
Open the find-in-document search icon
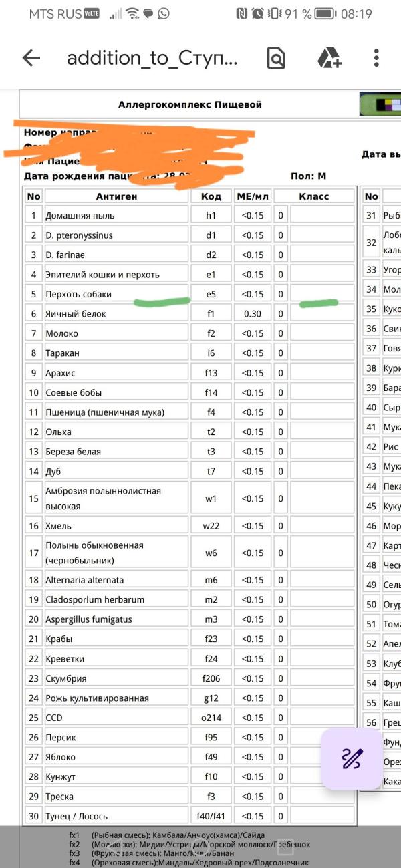275,58
